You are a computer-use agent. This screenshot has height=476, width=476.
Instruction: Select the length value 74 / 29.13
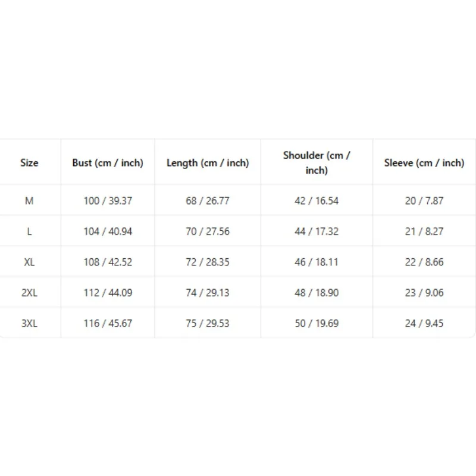tap(208, 293)
